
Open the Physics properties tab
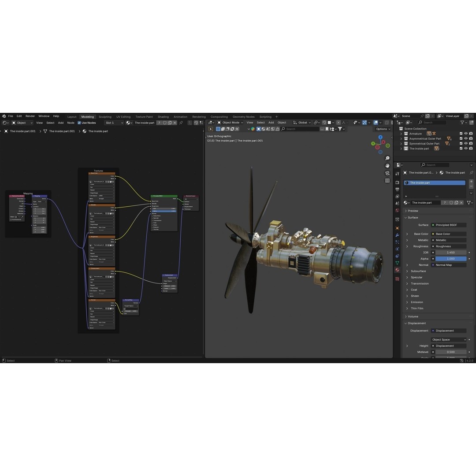pos(398,249)
